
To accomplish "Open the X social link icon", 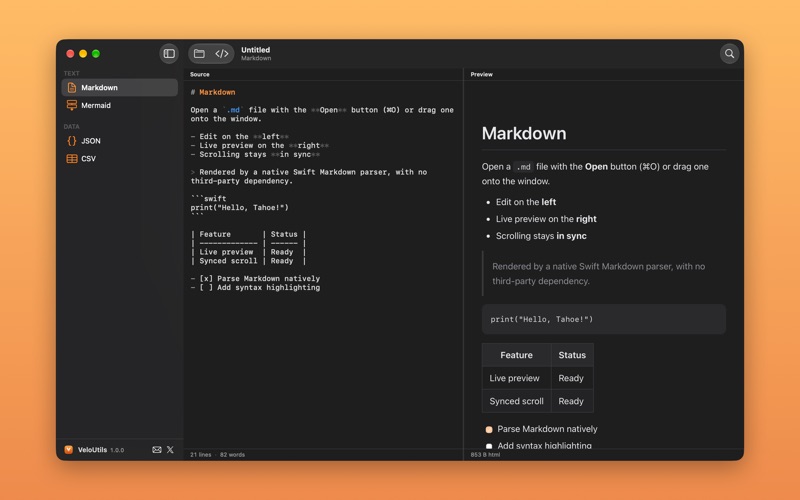I will click(170, 449).
